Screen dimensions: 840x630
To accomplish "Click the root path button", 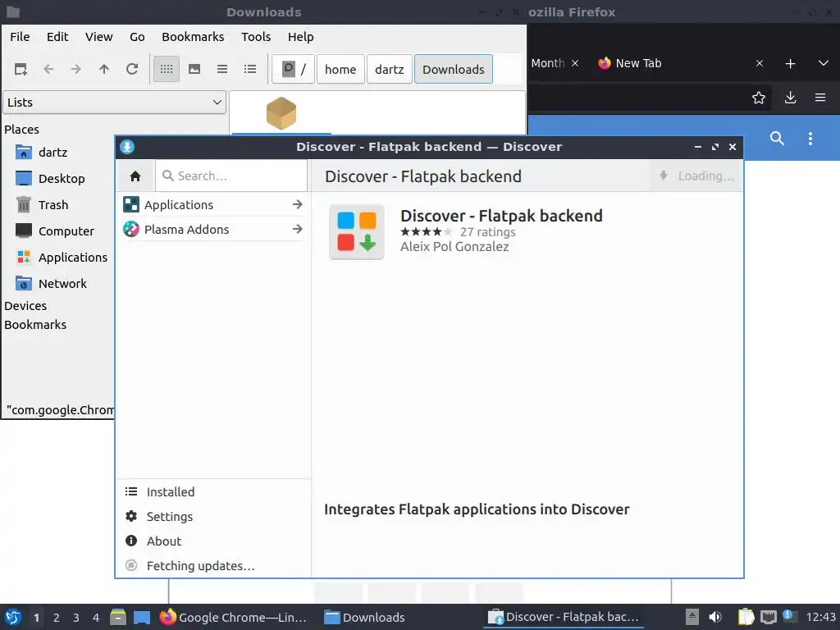I will coord(294,69).
